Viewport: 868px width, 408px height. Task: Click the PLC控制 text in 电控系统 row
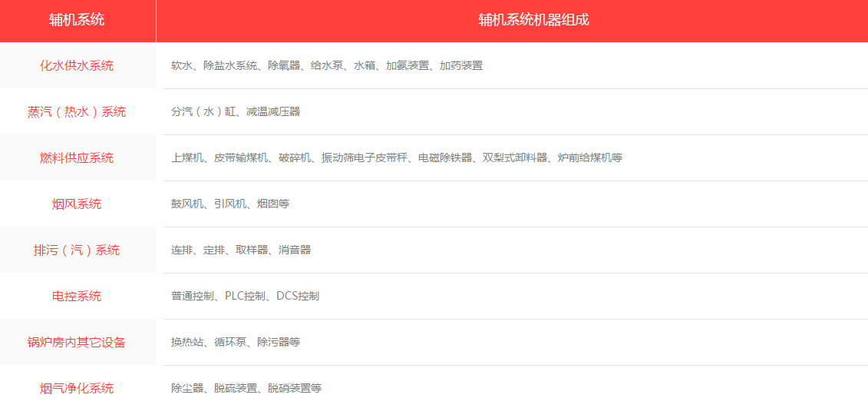pos(245,297)
